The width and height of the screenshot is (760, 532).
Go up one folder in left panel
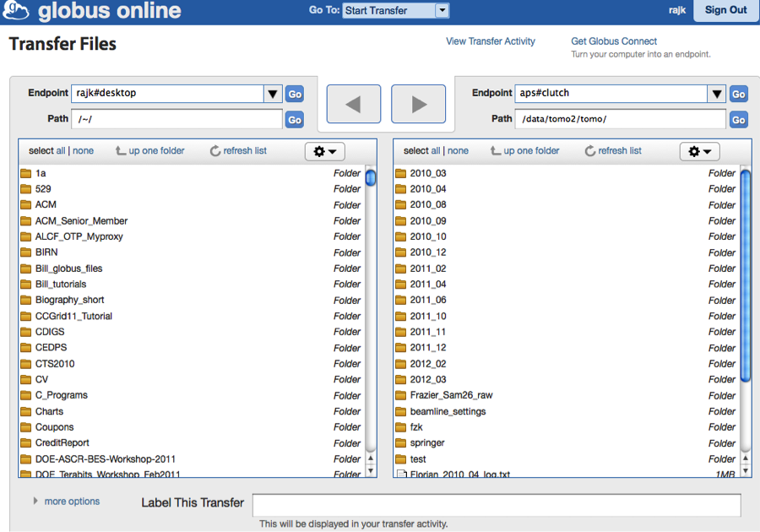(x=150, y=150)
